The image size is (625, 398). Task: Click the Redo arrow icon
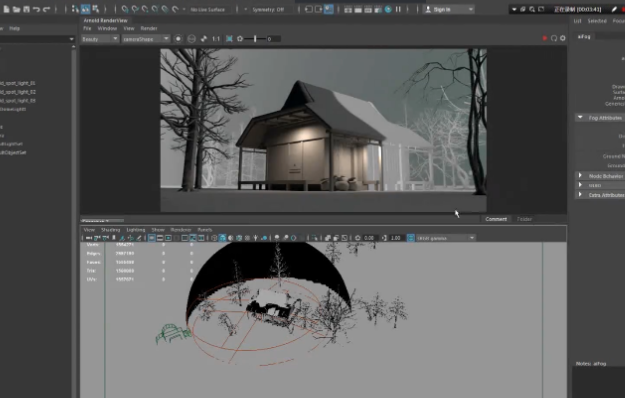46,9
